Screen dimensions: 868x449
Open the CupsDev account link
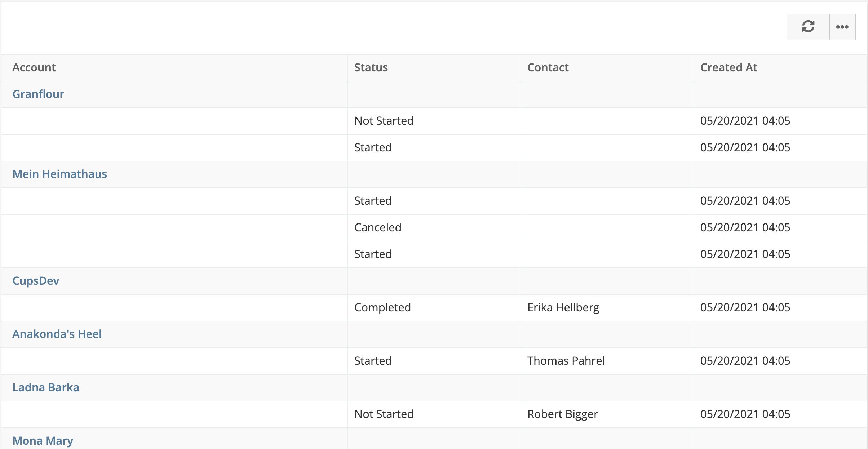click(x=36, y=281)
